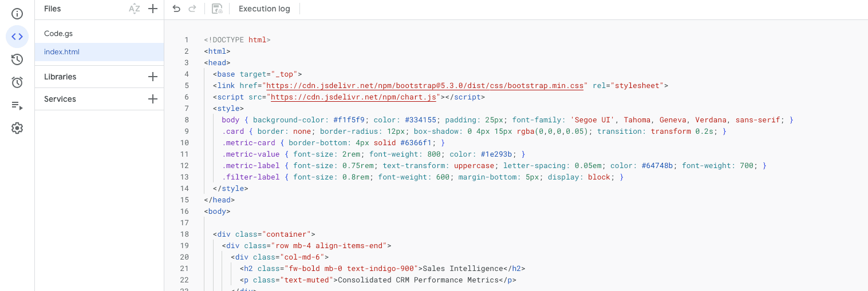
Task: Click the bootstrap.min.css URL in code
Action: coord(423,86)
